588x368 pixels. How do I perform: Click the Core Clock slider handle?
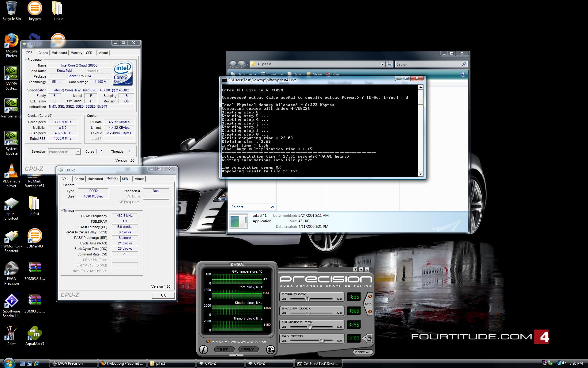pos(307,299)
